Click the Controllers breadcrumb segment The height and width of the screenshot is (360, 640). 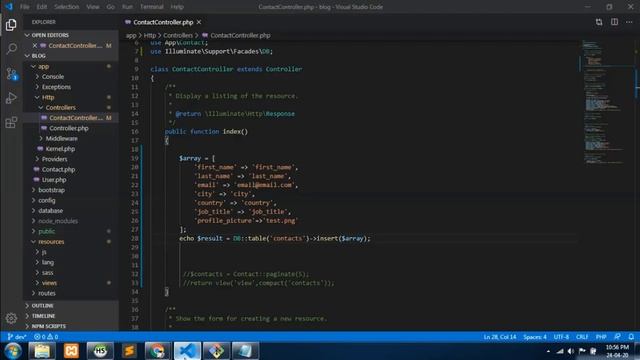[x=178, y=36]
